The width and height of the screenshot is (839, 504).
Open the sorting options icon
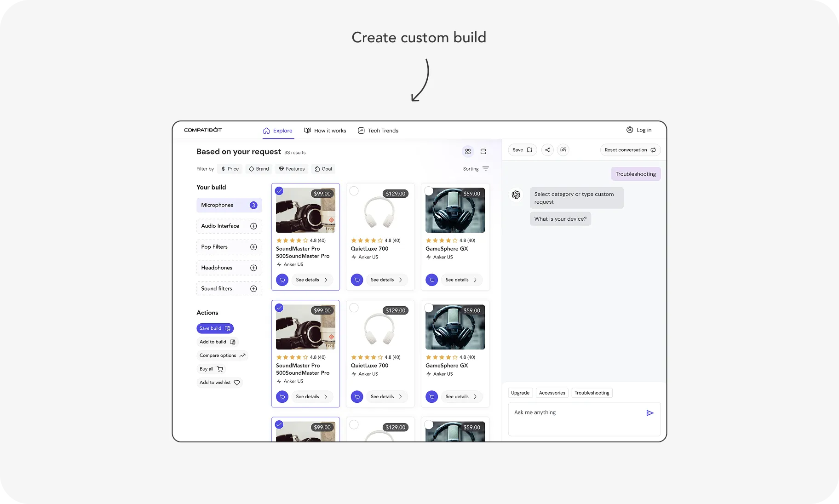pyautogui.click(x=486, y=169)
